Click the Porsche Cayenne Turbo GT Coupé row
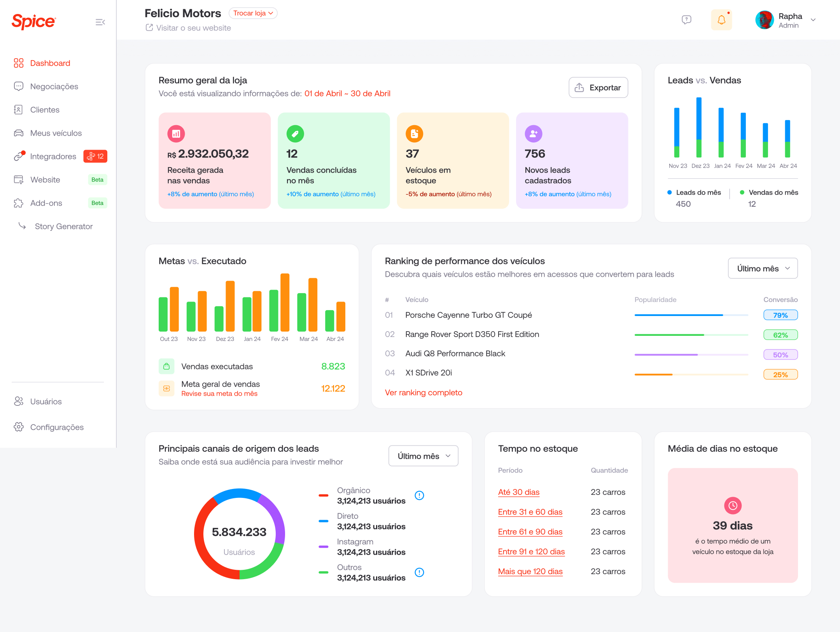840x632 pixels. pos(591,315)
